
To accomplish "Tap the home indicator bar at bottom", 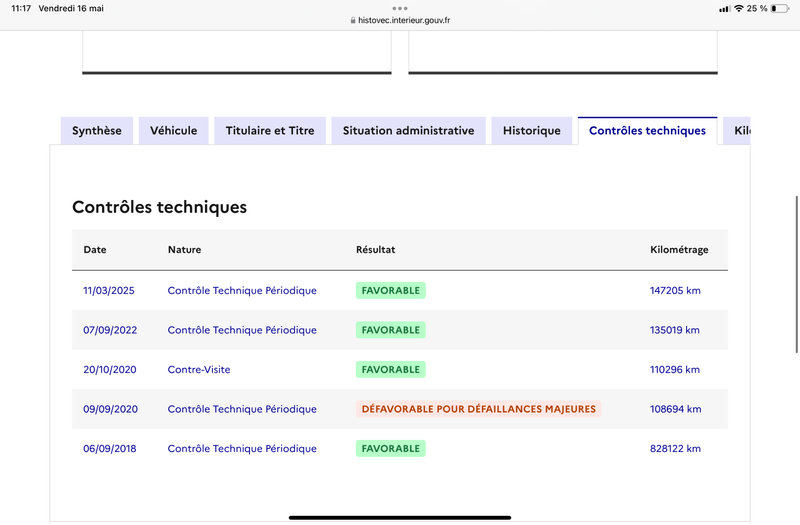I will click(400, 517).
